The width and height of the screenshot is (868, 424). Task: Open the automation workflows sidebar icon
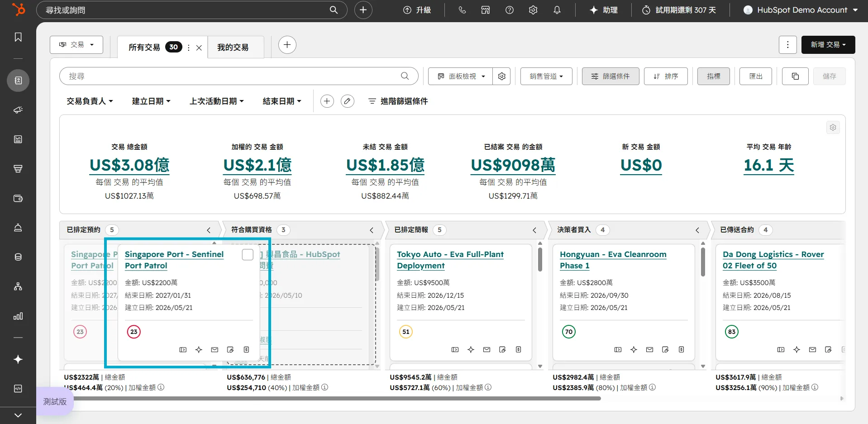pos(18,286)
